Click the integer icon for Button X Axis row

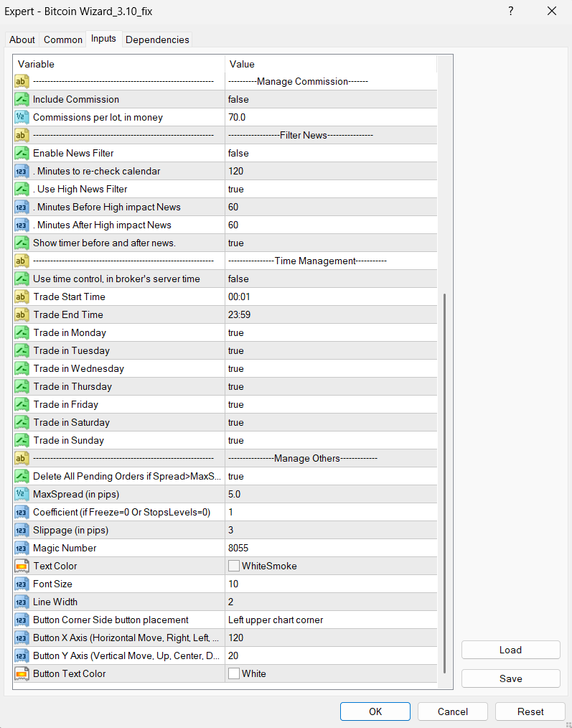pos(22,638)
